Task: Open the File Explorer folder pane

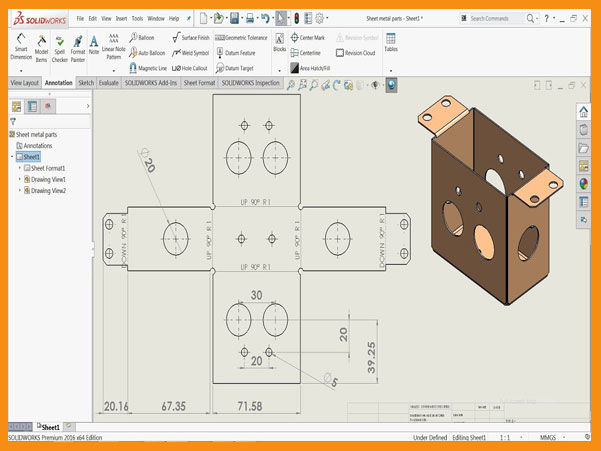Action: 583,148
